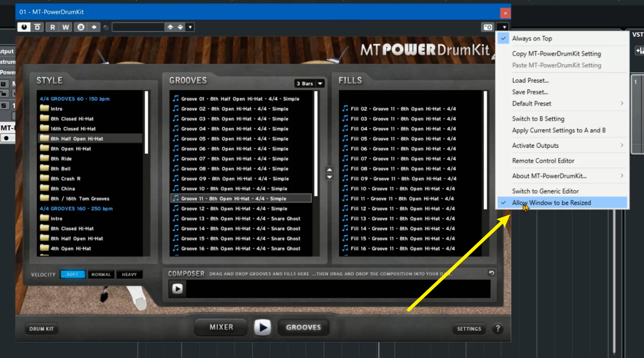644x358 pixels.
Task: Select Remote Control Editor menu item
Action: [543, 161]
